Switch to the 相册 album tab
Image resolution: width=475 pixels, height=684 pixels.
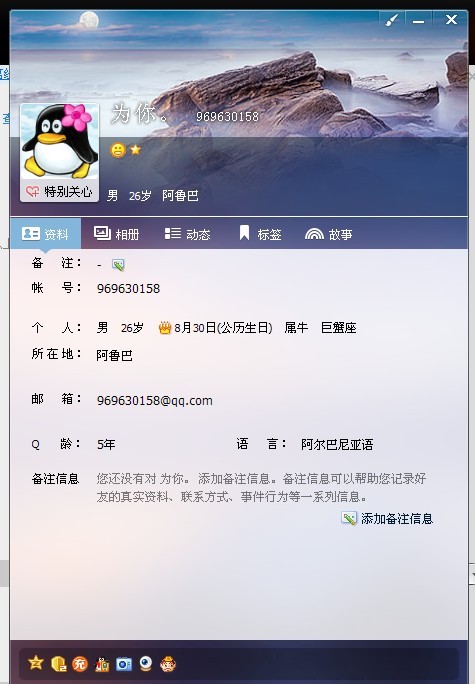[x=116, y=234]
